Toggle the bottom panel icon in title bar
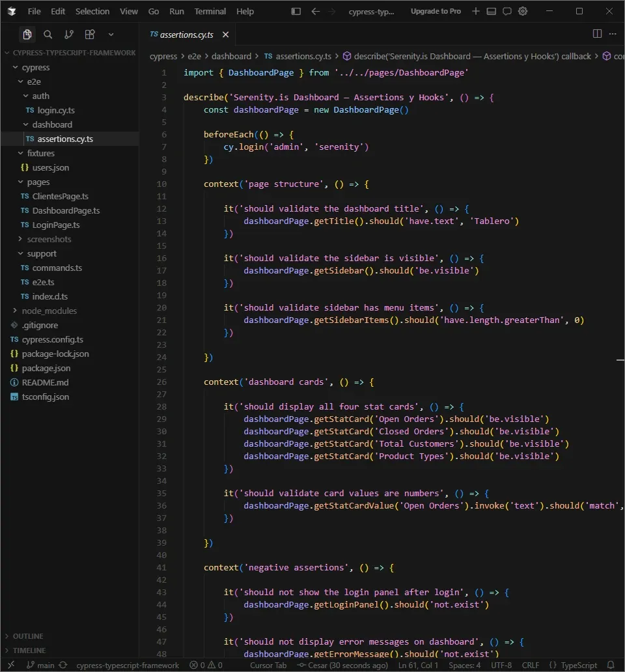 (492, 11)
